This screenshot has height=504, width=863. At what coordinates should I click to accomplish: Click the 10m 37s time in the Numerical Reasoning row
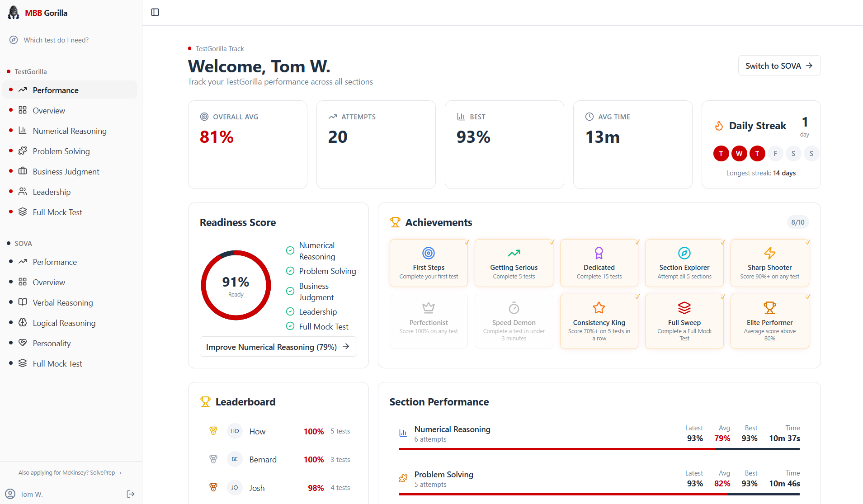pyautogui.click(x=784, y=438)
